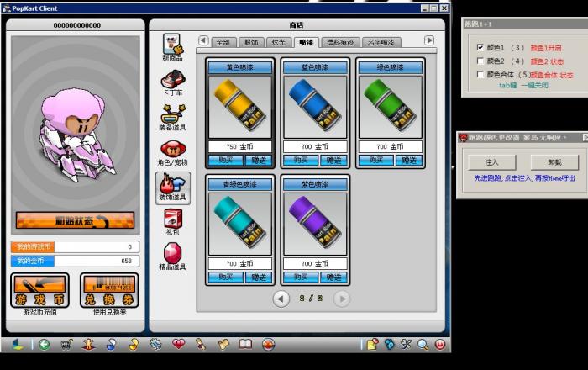Click the scroll map icon in bottom toolbar
The width and height of the screenshot is (588, 370).
pyautogui.click(x=223, y=344)
